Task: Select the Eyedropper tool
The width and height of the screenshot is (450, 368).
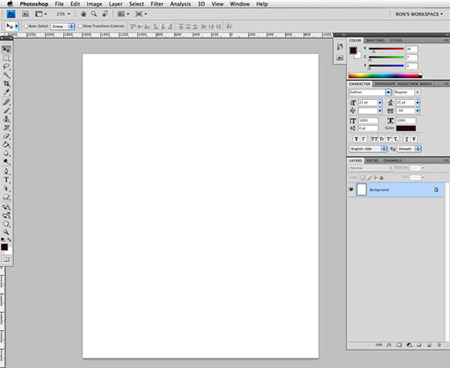Action: point(6,93)
